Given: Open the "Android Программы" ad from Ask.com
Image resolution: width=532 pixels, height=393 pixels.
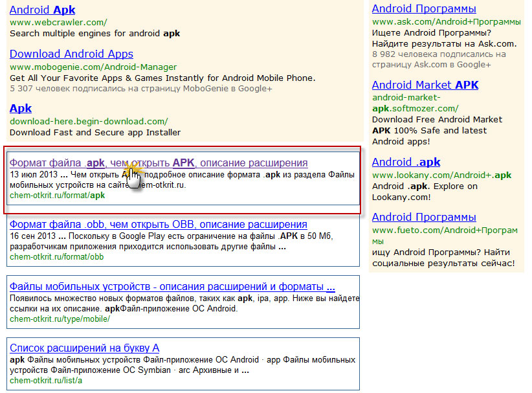Looking at the screenshot, I should pyautogui.click(x=424, y=9).
